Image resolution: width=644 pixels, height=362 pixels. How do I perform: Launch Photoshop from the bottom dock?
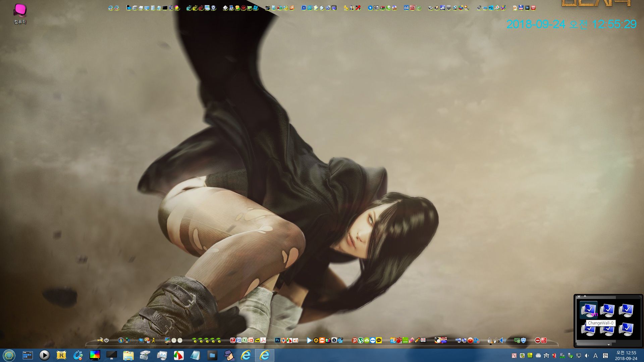tap(277, 340)
